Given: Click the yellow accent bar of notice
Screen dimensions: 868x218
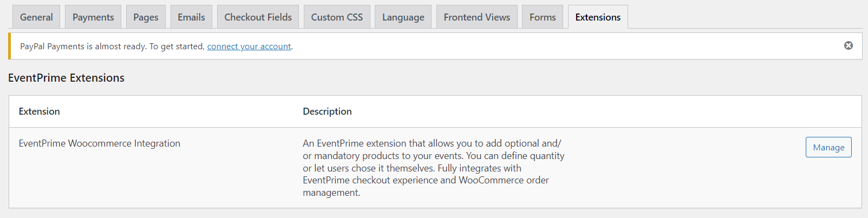Looking at the screenshot, I should click(9, 46).
